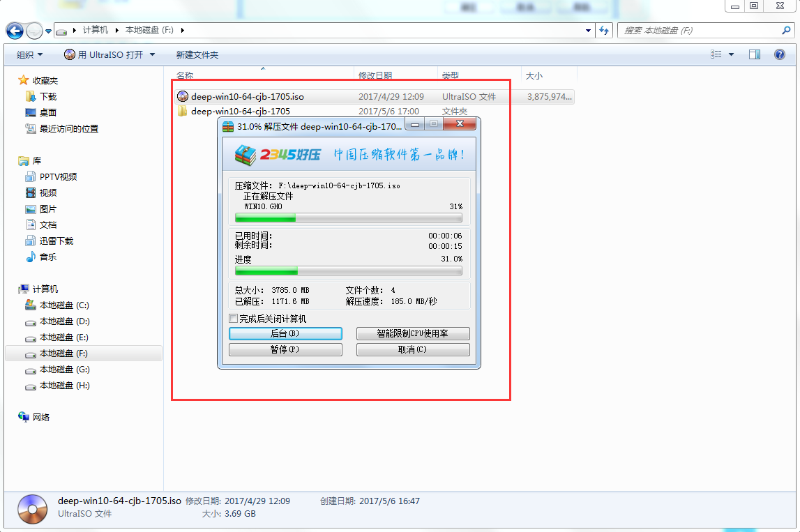The height and width of the screenshot is (532, 800).
Task: Click the 计算机 breadcrumb in address bar
Action: pyautogui.click(x=96, y=30)
